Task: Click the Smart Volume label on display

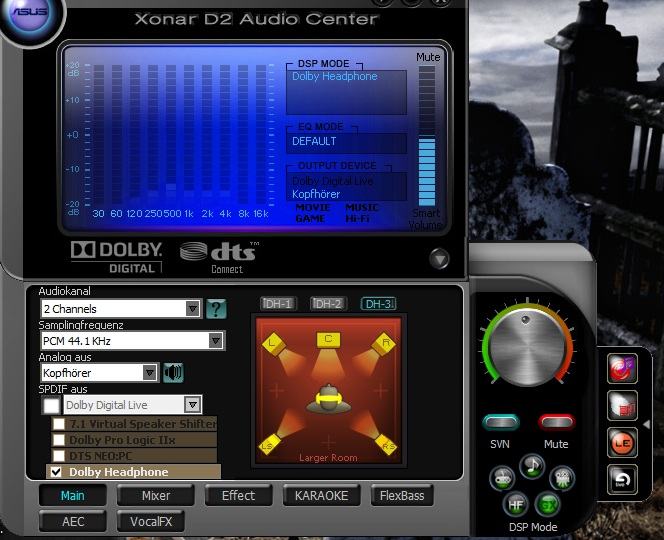Action: (426, 219)
